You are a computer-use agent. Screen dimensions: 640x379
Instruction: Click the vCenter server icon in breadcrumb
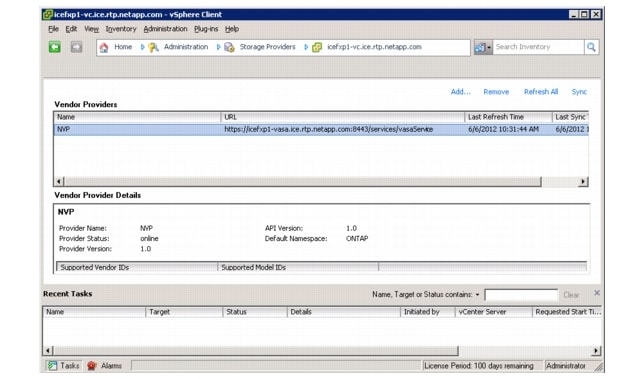pyautogui.click(x=317, y=47)
